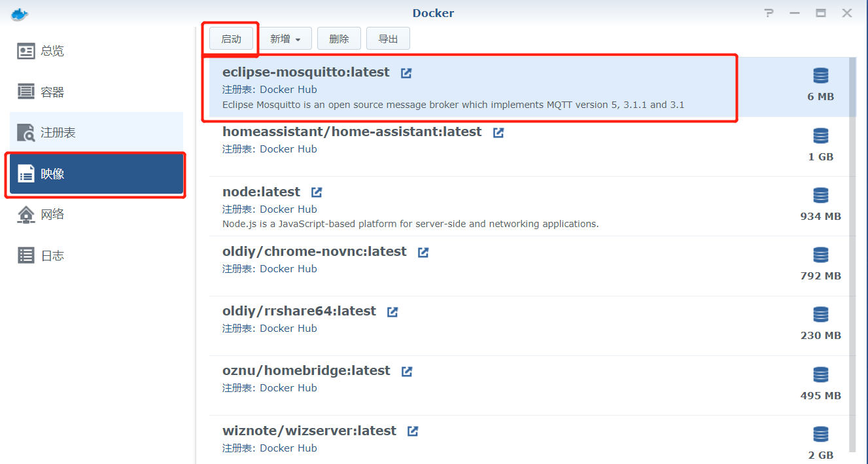Open external link for wiznote/wizserver:latest
The height and width of the screenshot is (464, 868).
[413, 431]
